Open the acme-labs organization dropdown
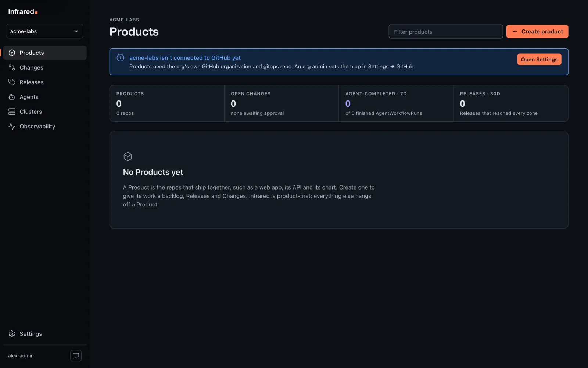 pyautogui.click(x=45, y=31)
